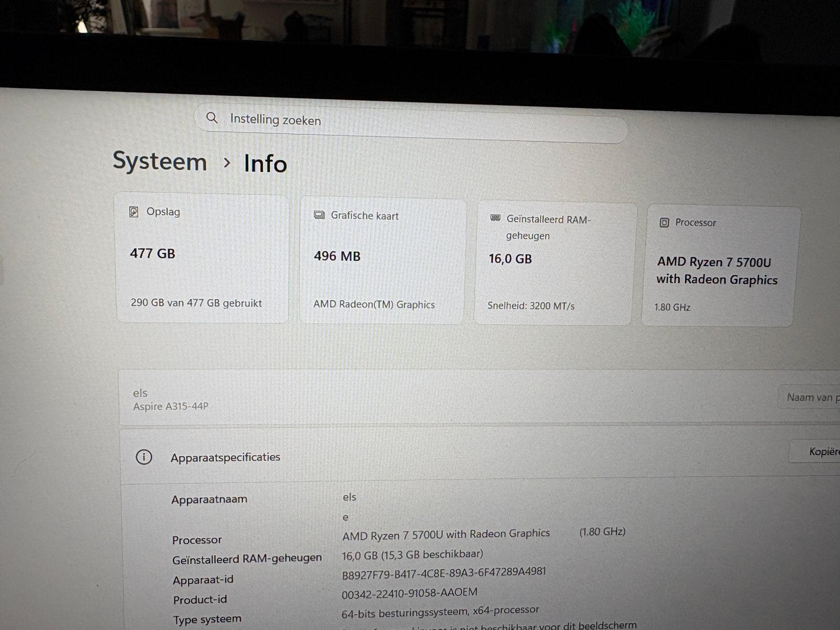Click the 'Aspire A315-44P' model name

point(171,406)
